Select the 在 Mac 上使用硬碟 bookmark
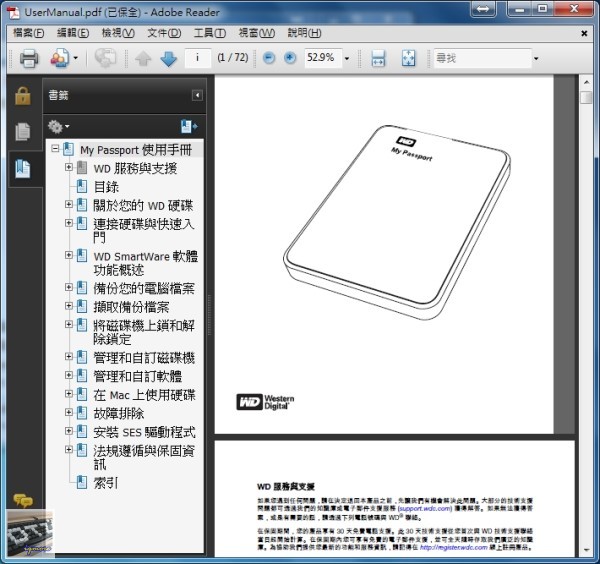This screenshot has width=600, height=564. [144, 395]
